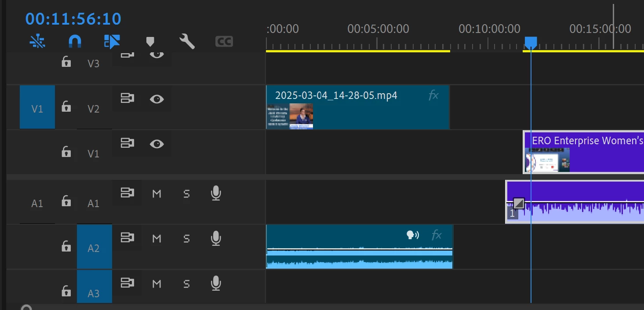Screen dimensions: 644x310
Task: Toggle Snap in Timeline magnet icon
Action: pyautogui.click(x=75, y=41)
